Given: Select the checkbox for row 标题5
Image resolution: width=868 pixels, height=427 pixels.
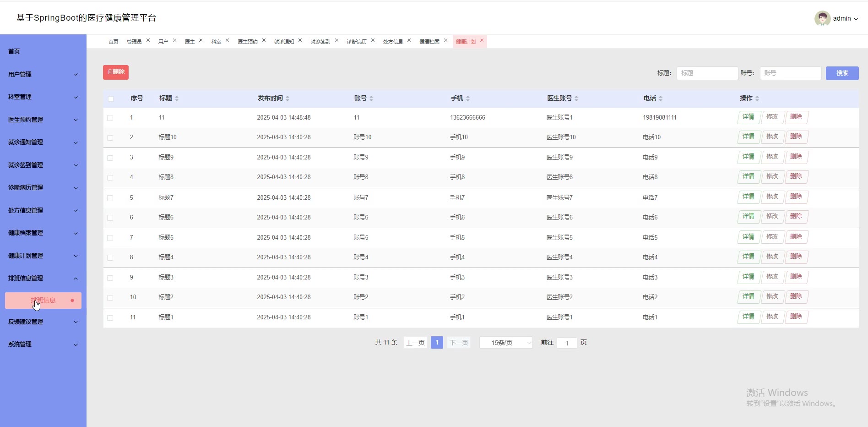Looking at the screenshot, I should 110,238.
